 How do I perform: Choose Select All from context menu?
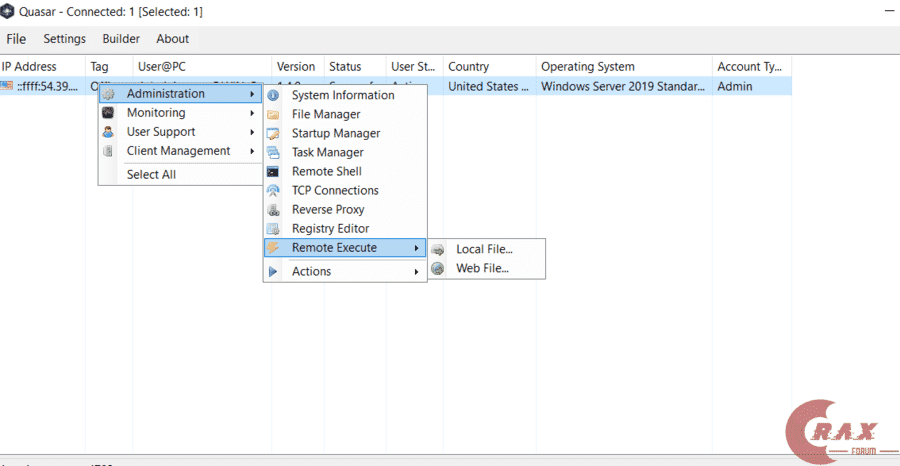pos(151,174)
